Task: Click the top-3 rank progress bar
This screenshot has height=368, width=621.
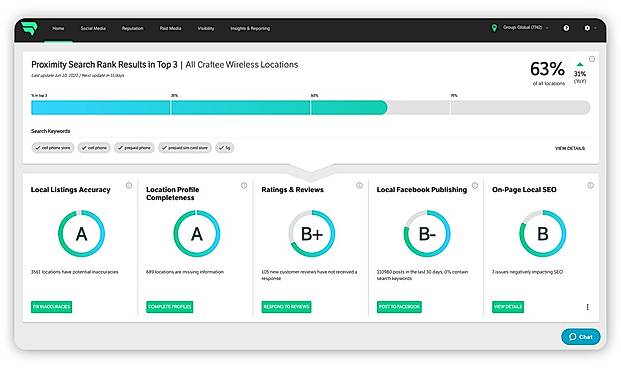Action: 310,108
